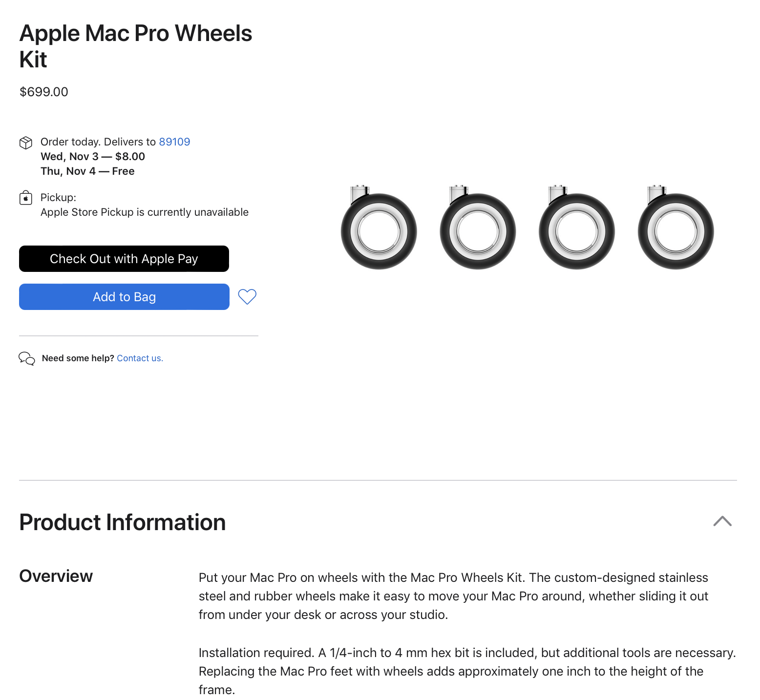Click the first wheel in the product image
Image resolution: width=760 pixels, height=700 pixels.
pos(379,229)
